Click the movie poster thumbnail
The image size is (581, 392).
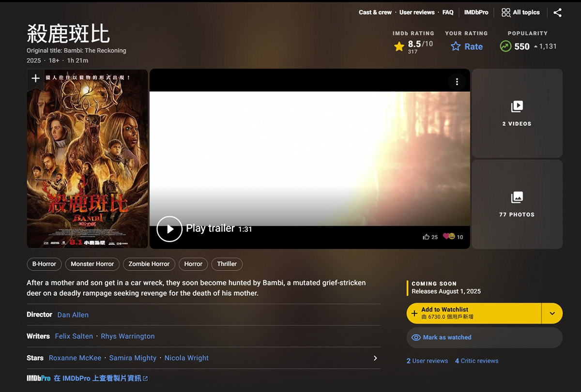pos(87,159)
